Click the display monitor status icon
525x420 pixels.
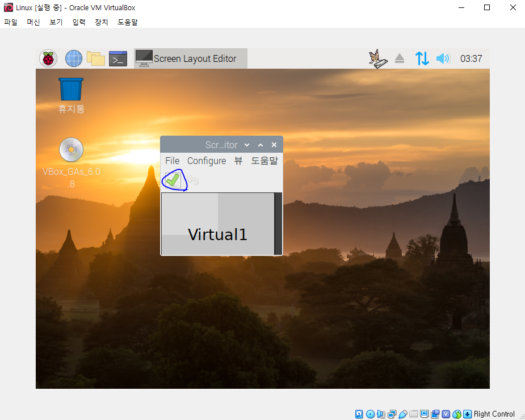(424, 414)
